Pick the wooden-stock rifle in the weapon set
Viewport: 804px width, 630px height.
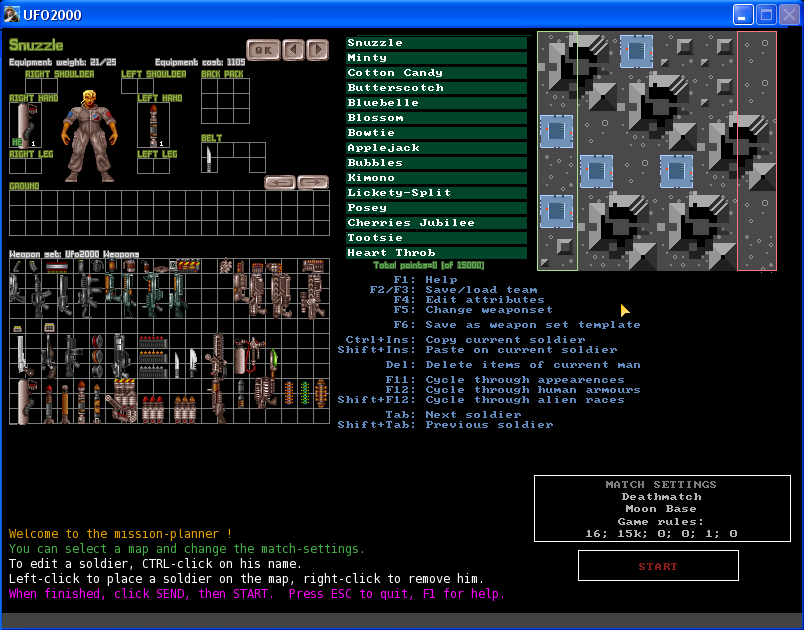[x=48, y=355]
